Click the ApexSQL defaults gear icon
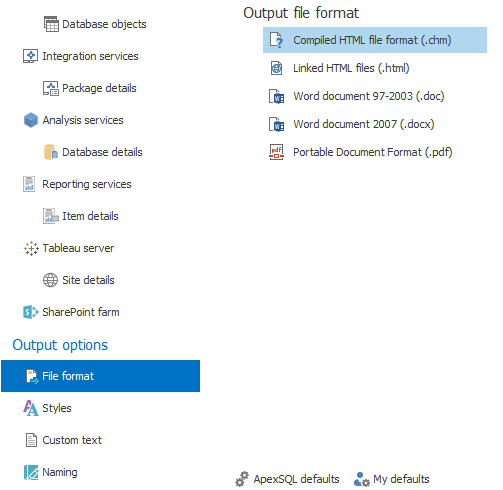This screenshot has height=490, width=503. [x=242, y=479]
